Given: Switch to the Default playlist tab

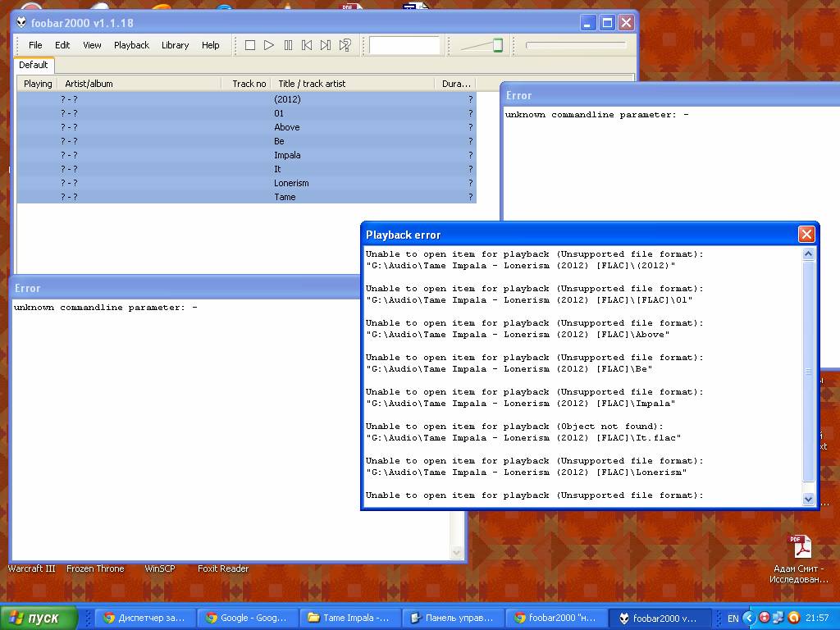Looking at the screenshot, I should coord(34,65).
